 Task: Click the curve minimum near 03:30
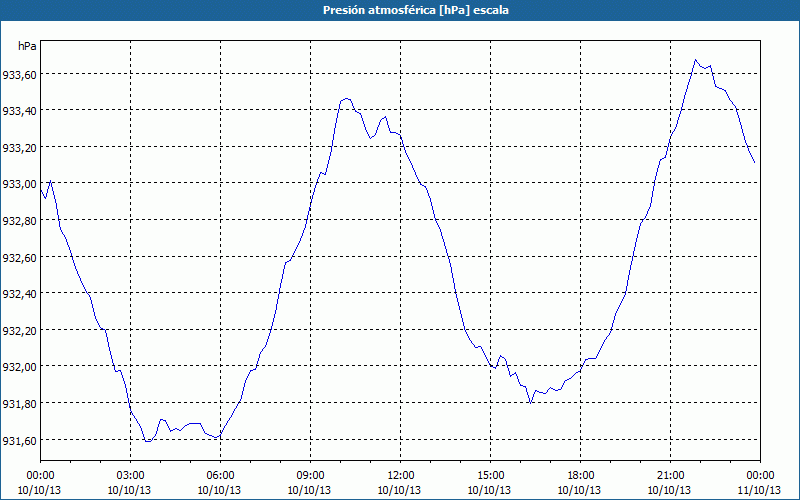[x=147, y=441]
